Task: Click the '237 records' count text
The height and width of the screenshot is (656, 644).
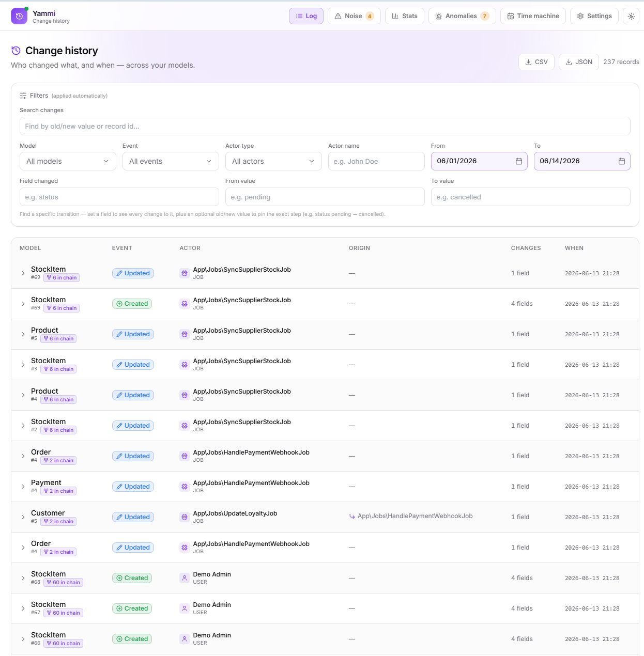Action: [x=621, y=62]
